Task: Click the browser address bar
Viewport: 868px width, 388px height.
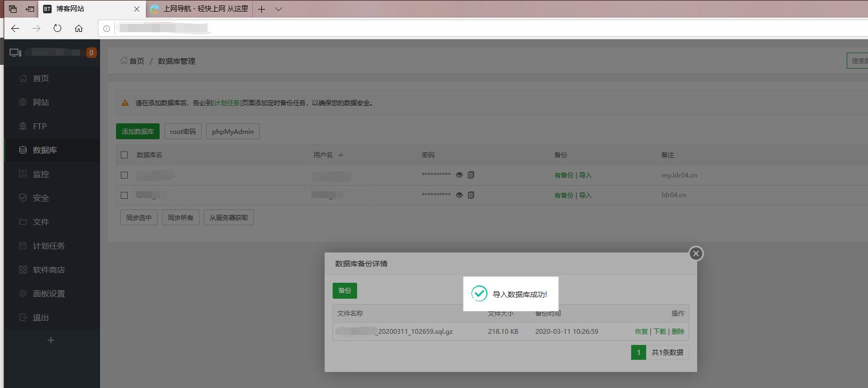Action: 426,29
